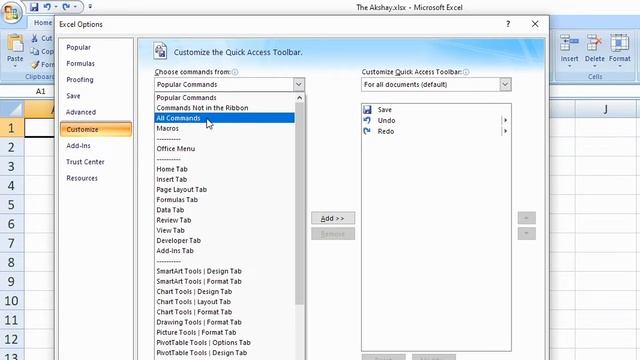Select Advanced category in Excel Options

click(81, 112)
